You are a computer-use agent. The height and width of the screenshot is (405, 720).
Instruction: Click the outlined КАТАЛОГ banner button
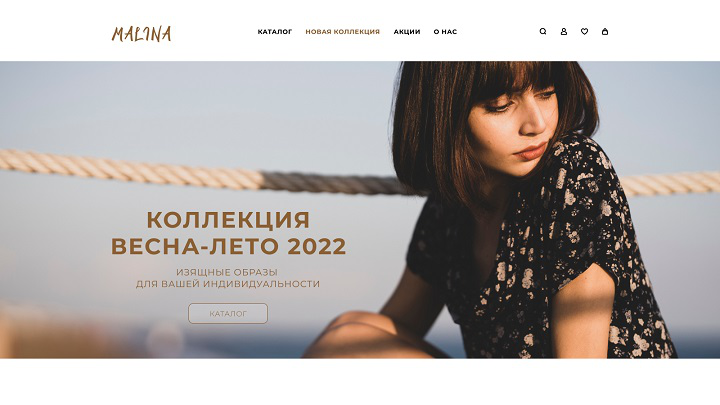(x=228, y=314)
